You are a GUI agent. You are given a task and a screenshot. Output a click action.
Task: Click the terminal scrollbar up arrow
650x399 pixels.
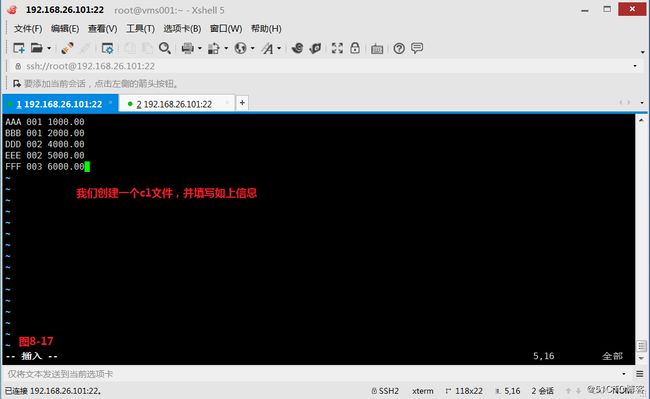[641, 120]
